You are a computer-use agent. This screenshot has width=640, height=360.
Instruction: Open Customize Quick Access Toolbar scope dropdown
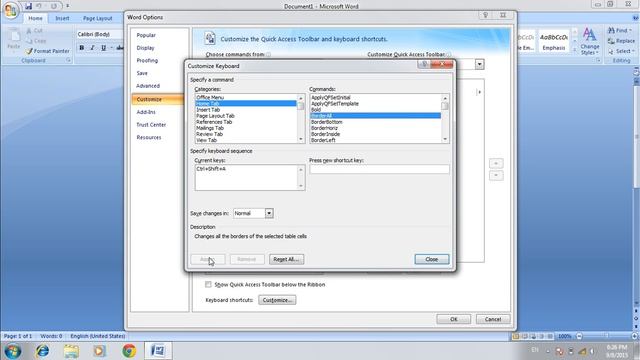480,64
